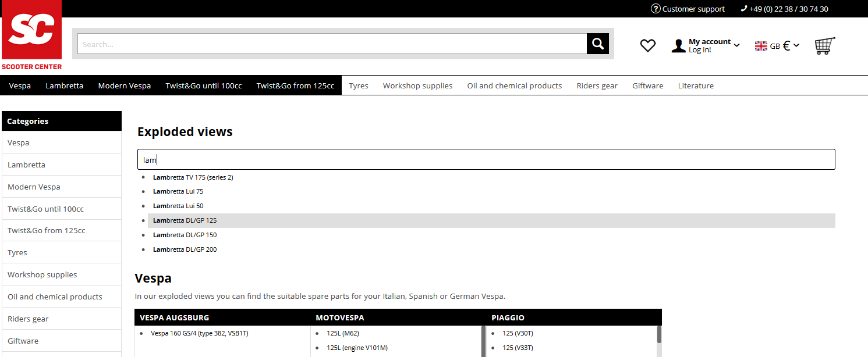
Task: Expand the GB € currency dropdown chevron
Action: click(796, 45)
